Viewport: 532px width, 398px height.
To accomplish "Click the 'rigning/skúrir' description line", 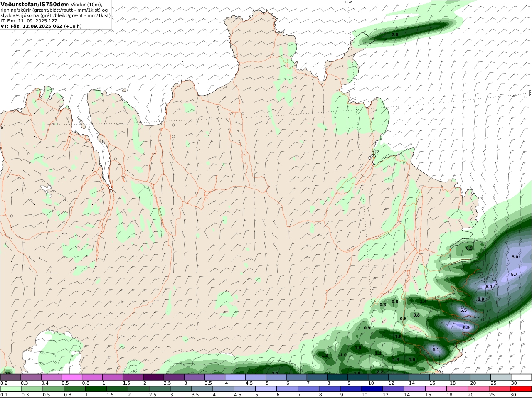I will click(54, 10).
